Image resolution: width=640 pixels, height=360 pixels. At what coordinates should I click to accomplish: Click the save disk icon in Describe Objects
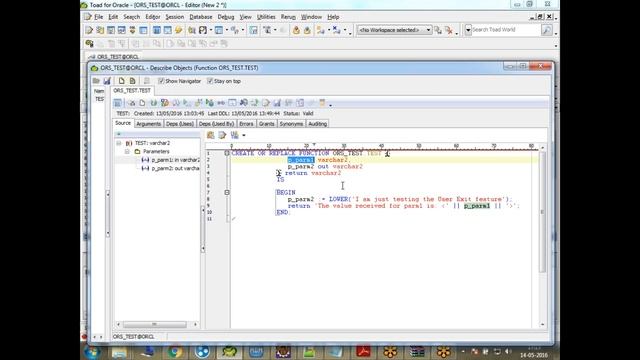point(107,81)
